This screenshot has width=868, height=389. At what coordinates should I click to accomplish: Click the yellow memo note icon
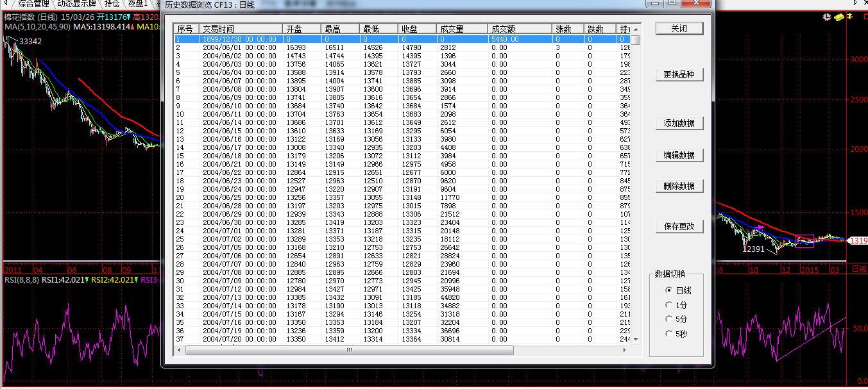click(x=839, y=16)
